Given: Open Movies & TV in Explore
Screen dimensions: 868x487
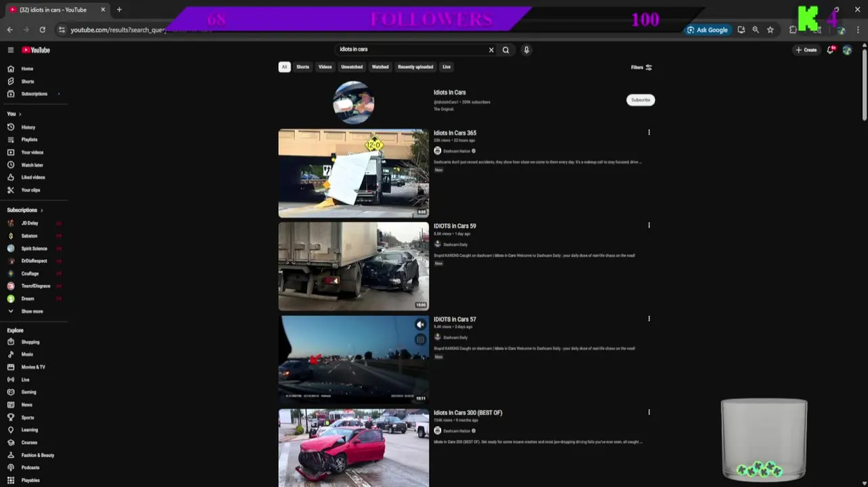Looking at the screenshot, I should (x=34, y=367).
